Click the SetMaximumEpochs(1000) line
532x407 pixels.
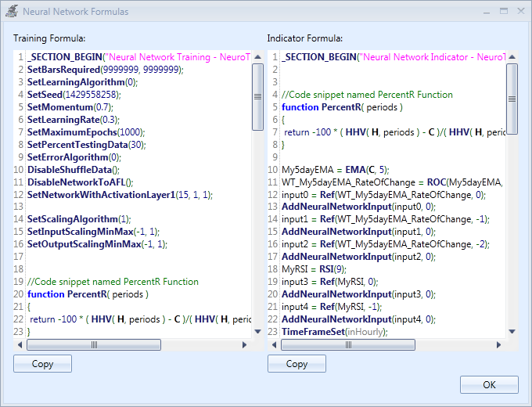pyautogui.click(x=86, y=132)
